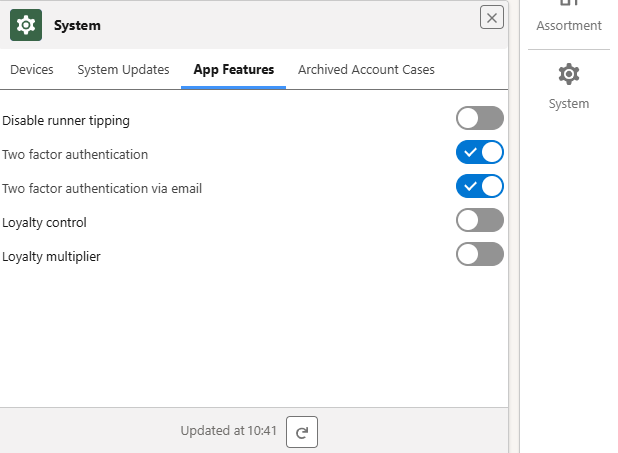Viewport: 618px width, 453px height.
Task: Disable Two factor authentication via email toggle
Action: (x=479, y=187)
